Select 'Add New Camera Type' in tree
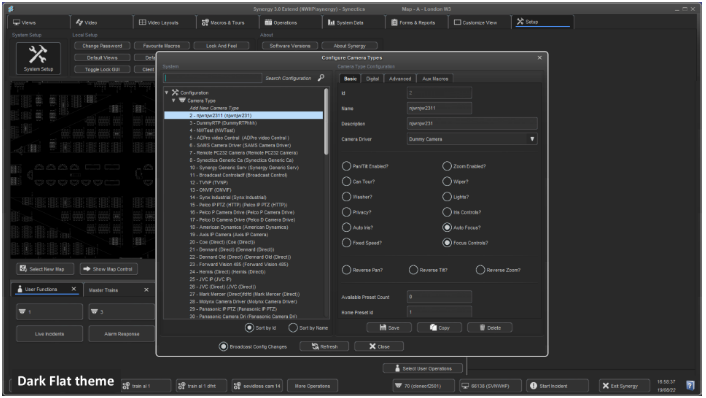Screen dimensions: 706x398 (214, 108)
